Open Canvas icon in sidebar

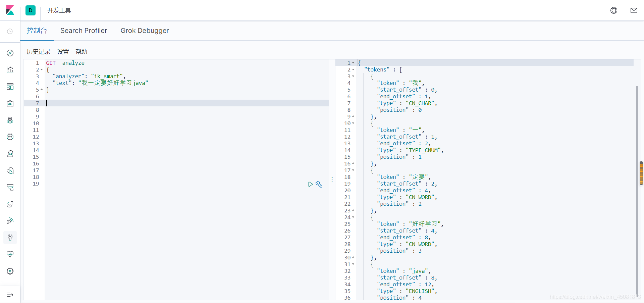[10, 103]
